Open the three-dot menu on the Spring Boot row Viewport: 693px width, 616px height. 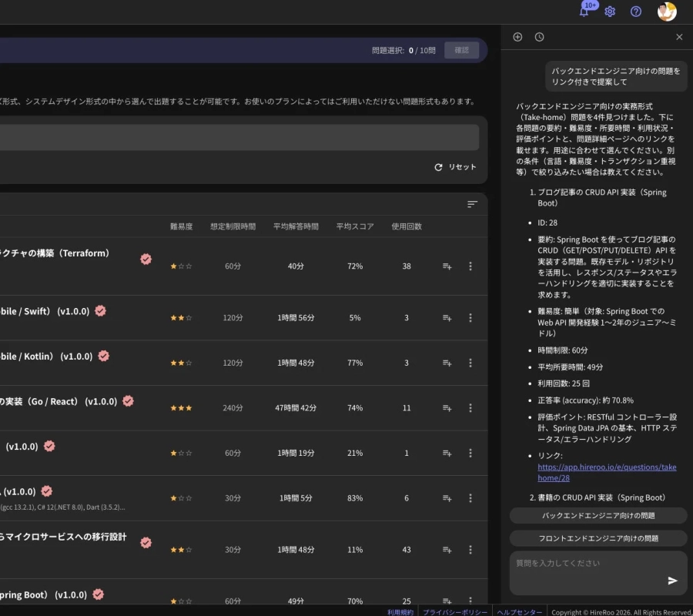pos(470,601)
